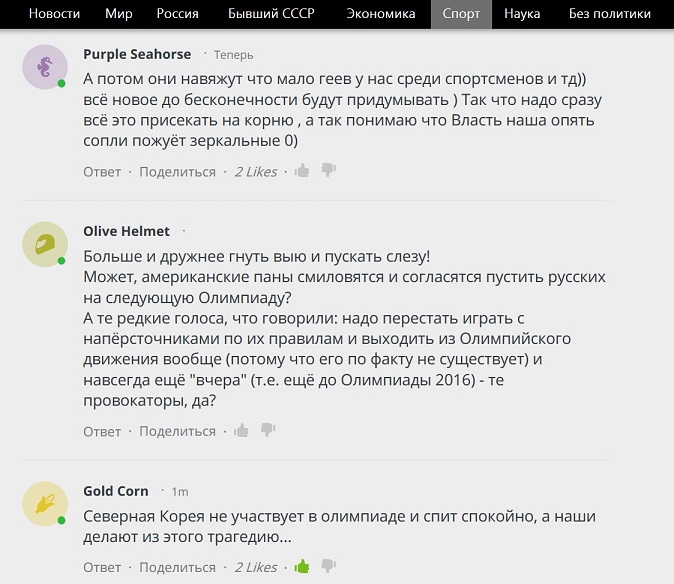The image size is (674, 584).
Task: Open Olive Helmet's helmet avatar
Action: (x=45, y=244)
